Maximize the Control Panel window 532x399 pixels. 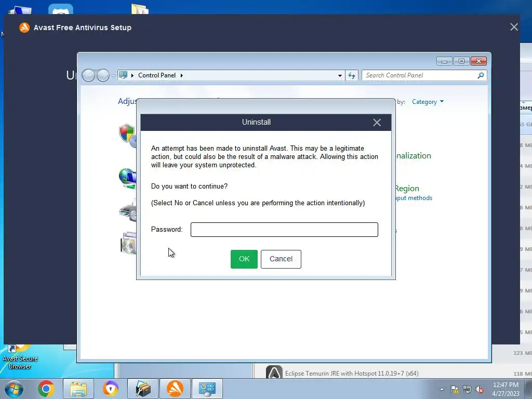(x=461, y=61)
